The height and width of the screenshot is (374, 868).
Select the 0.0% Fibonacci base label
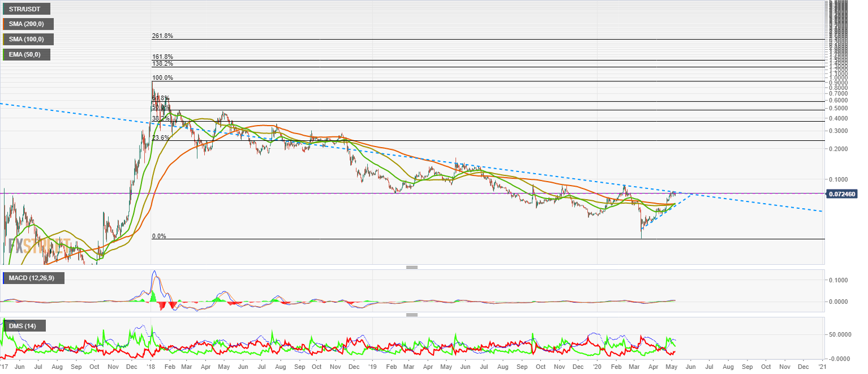click(158, 236)
